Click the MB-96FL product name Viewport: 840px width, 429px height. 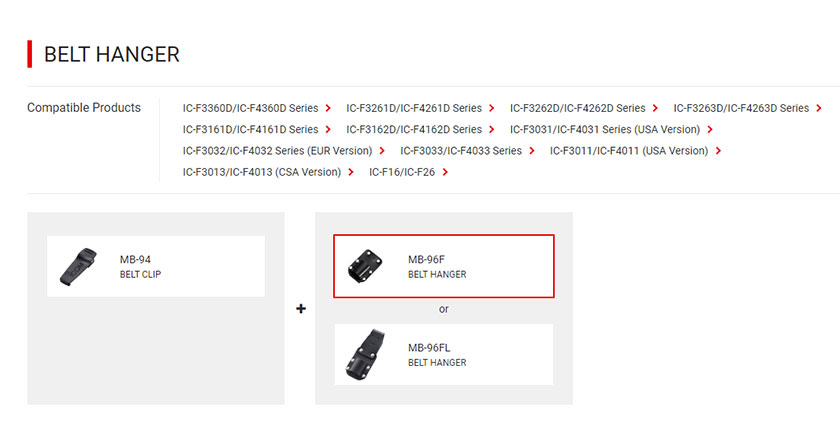[x=429, y=348]
